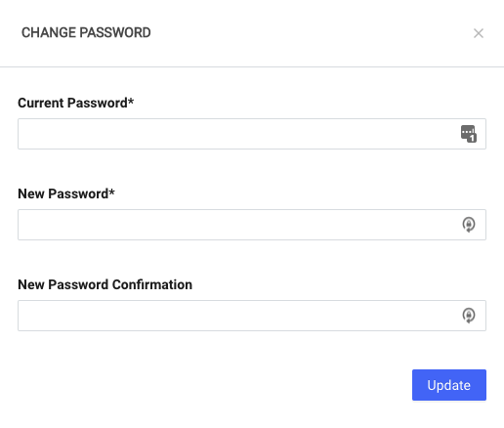Click the asterisk beside Current Password label
The image size is (504, 428).
[131, 101]
